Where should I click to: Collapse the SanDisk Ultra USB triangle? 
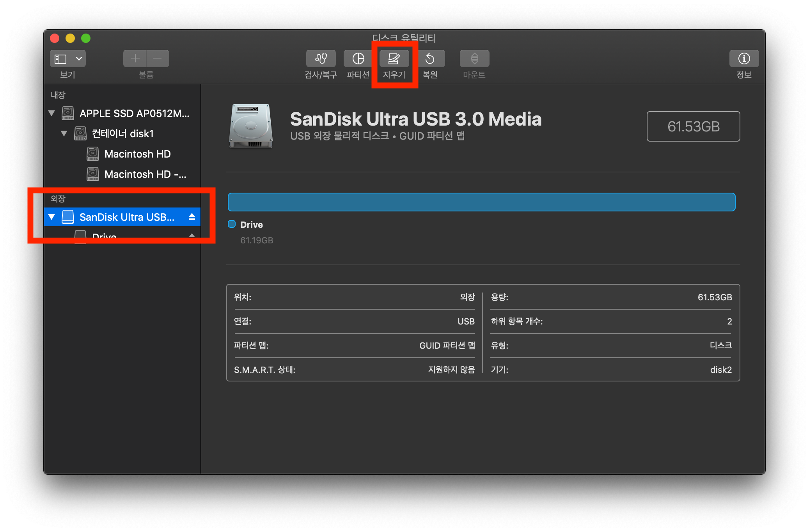[51, 217]
